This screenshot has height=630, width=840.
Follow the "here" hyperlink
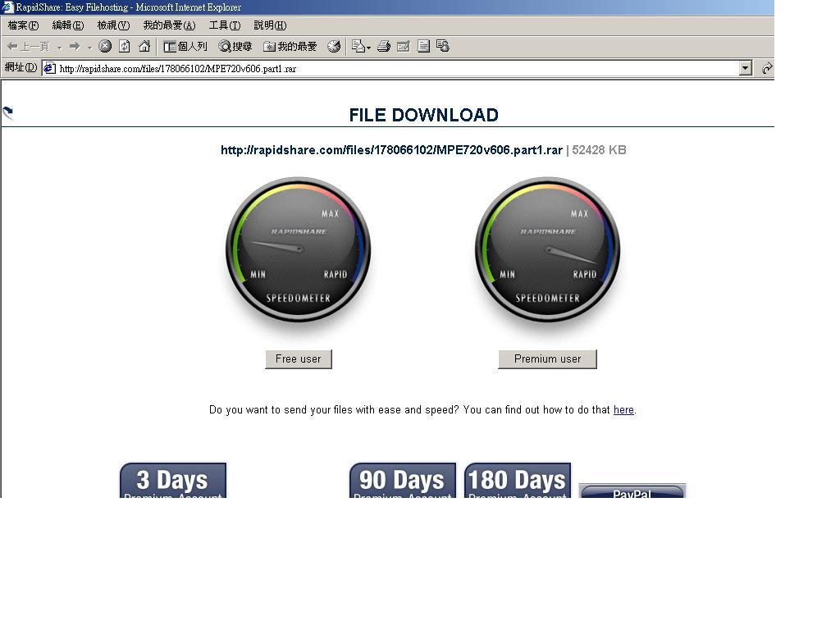pyautogui.click(x=623, y=410)
